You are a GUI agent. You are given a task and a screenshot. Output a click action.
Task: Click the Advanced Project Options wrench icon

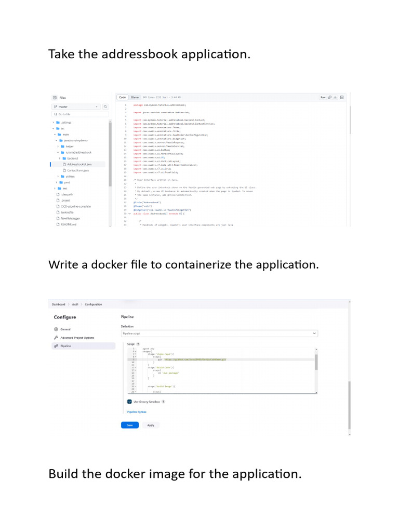coord(56,338)
